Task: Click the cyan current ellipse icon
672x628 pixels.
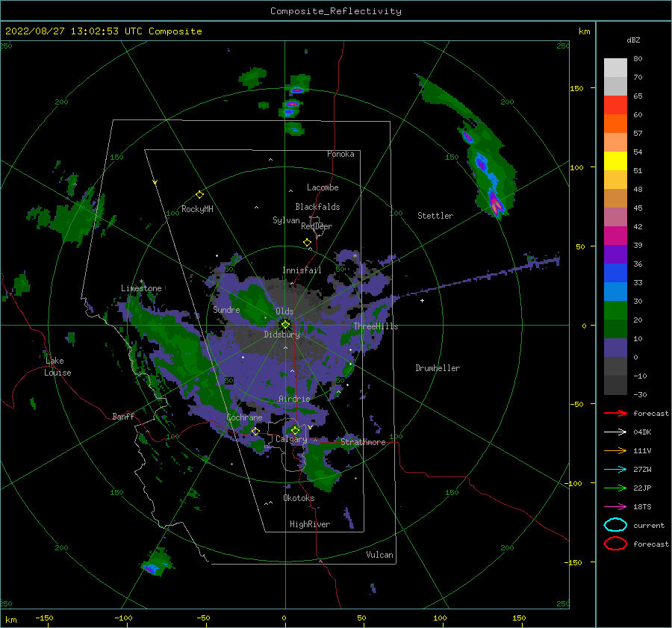Action: click(x=615, y=525)
